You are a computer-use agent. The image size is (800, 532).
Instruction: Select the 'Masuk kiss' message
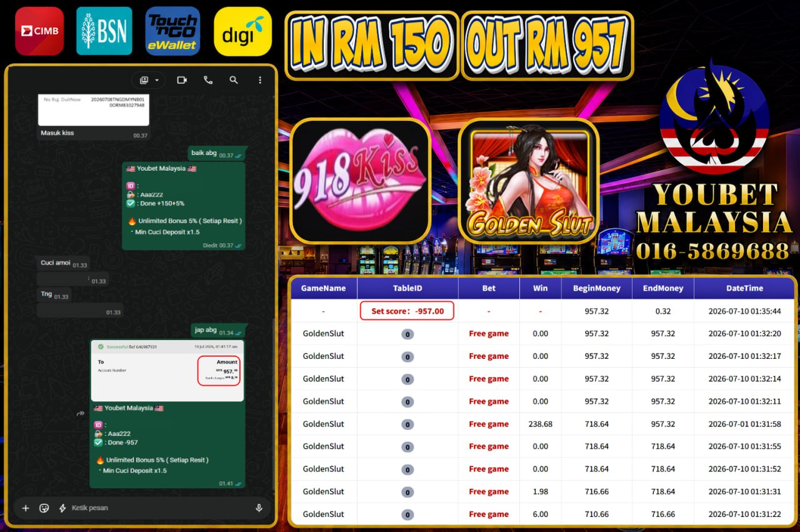(57, 133)
